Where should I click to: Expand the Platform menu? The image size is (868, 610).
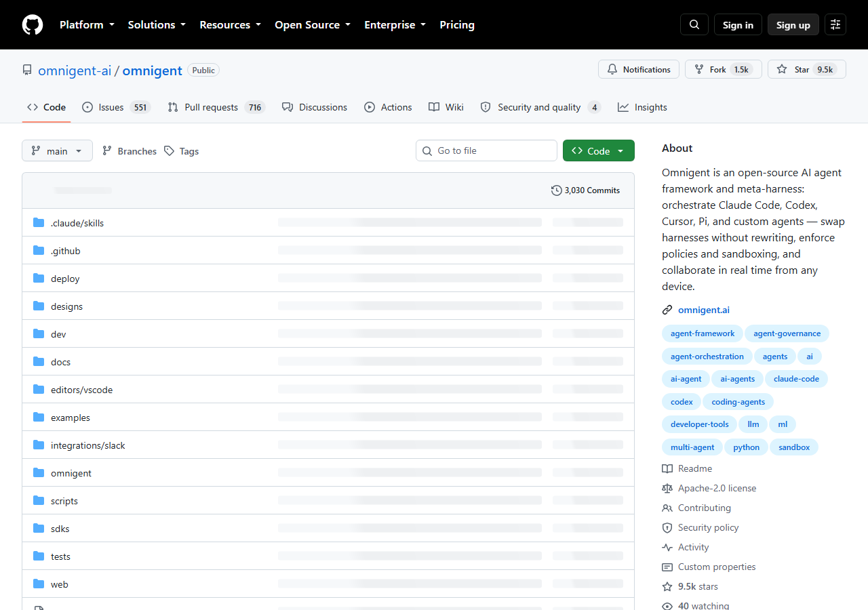[87, 24]
